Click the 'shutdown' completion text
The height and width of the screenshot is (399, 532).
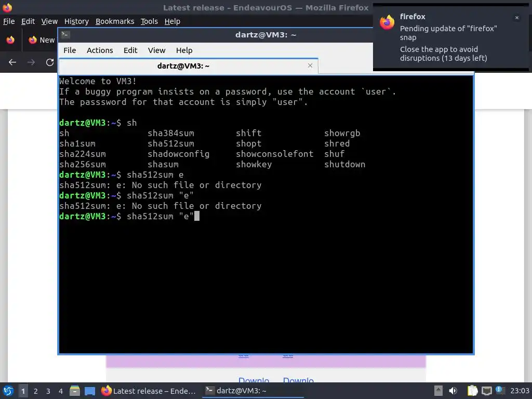tap(345, 164)
